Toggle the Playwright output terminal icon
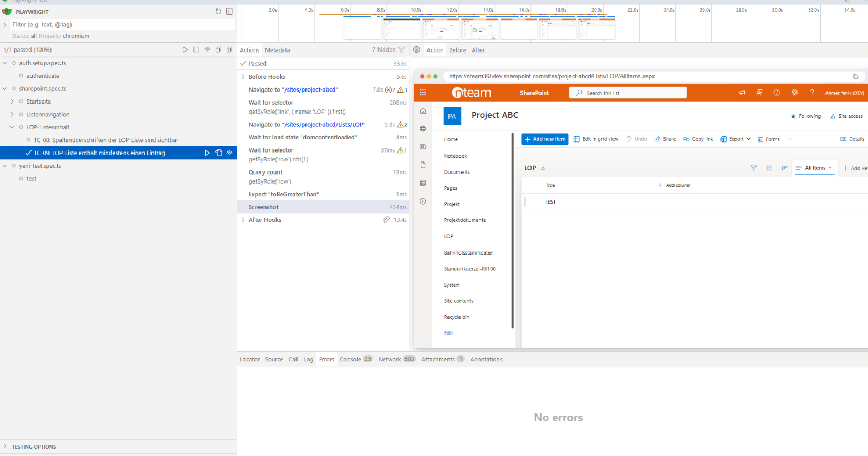 [x=229, y=12]
